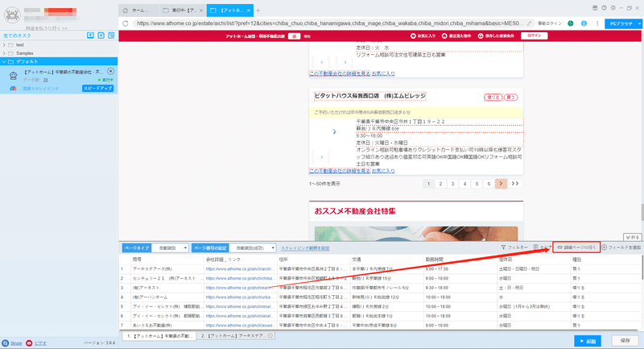Click the pencil edit icon in URL bar
The image size is (644, 349).
coord(530,23)
